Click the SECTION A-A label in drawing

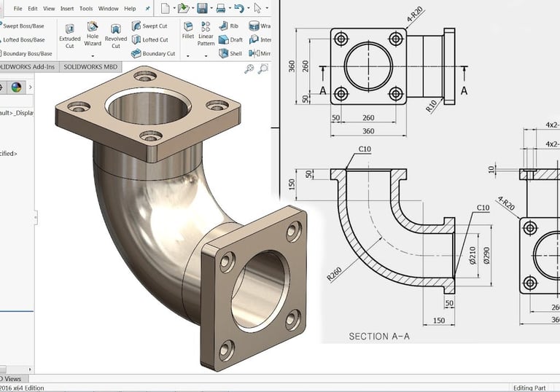(379, 337)
